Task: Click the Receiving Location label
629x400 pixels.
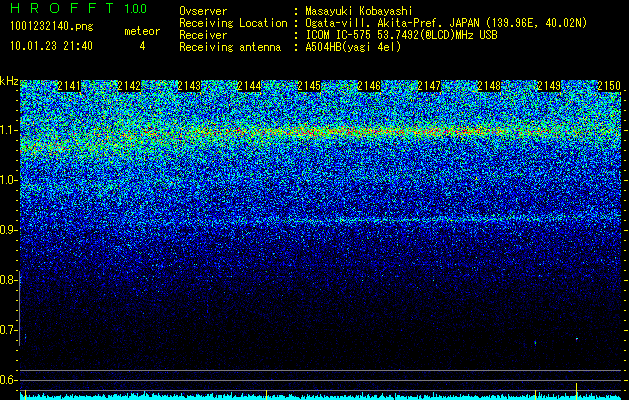Action: [233, 23]
